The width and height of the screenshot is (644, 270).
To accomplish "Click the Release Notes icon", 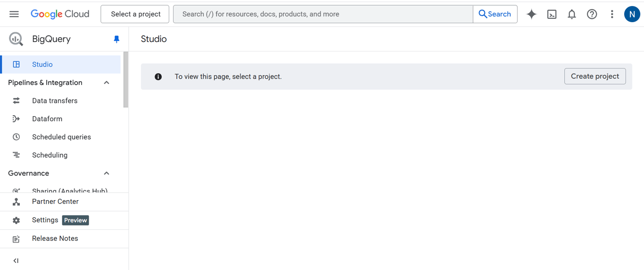I will coord(17,239).
